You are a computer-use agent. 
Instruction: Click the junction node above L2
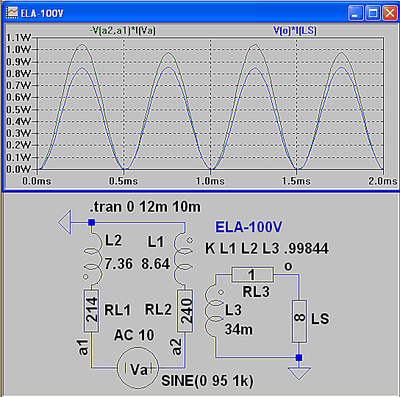pos(91,222)
